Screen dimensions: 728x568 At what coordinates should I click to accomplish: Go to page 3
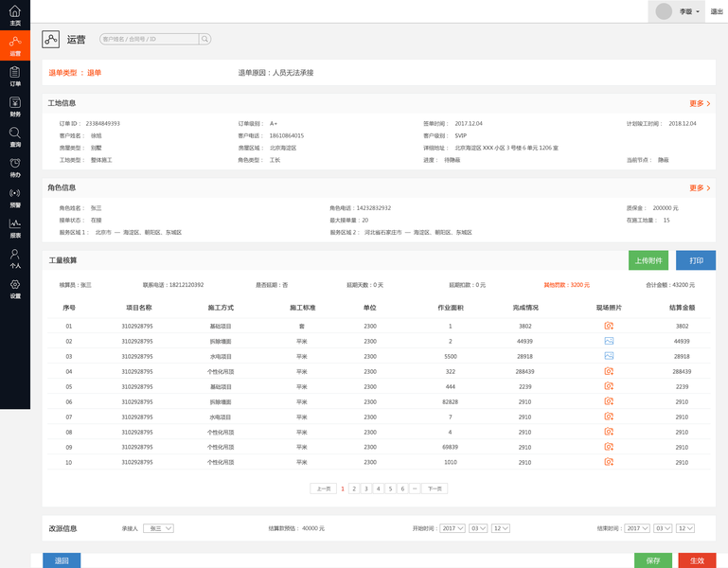click(365, 488)
